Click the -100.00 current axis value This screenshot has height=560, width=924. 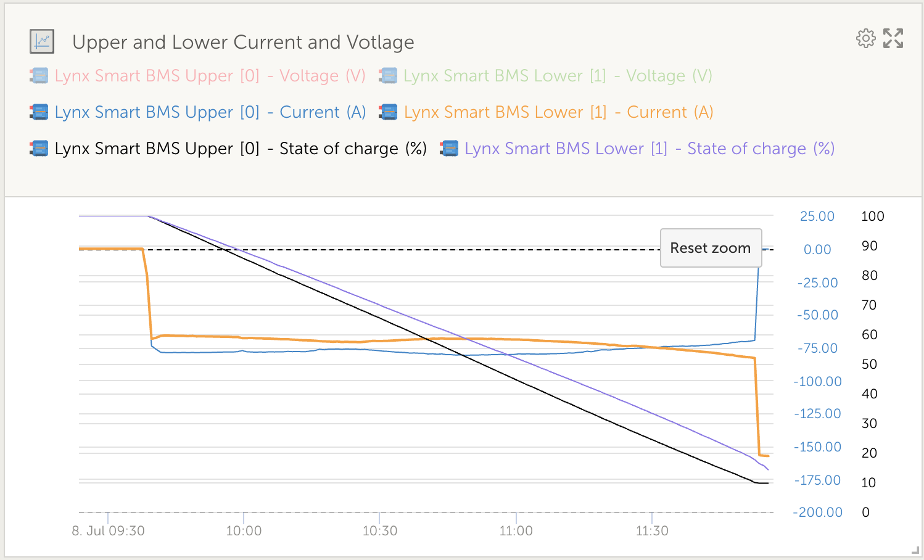coord(817,382)
